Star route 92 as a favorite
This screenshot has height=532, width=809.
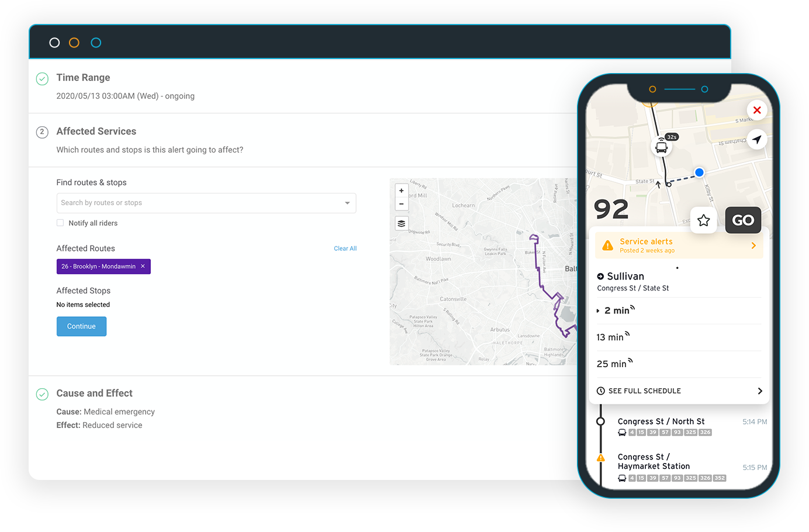pyautogui.click(x=703, y=220)
